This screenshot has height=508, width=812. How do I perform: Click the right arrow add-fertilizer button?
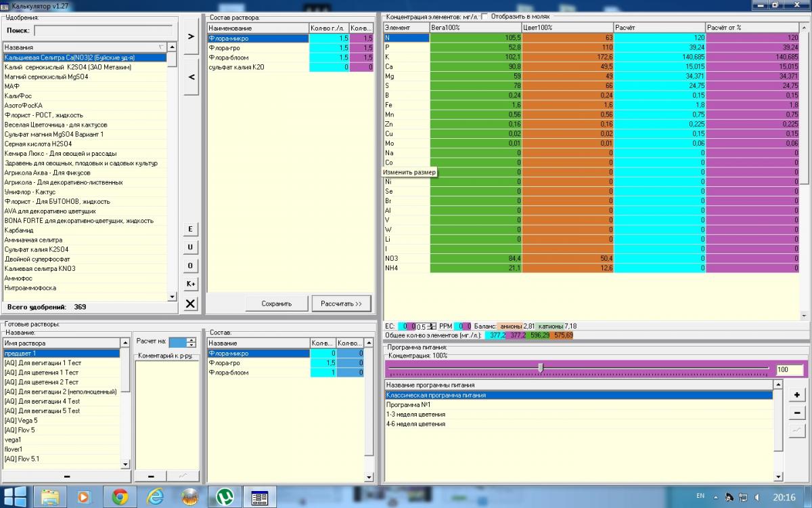point(191,36)
